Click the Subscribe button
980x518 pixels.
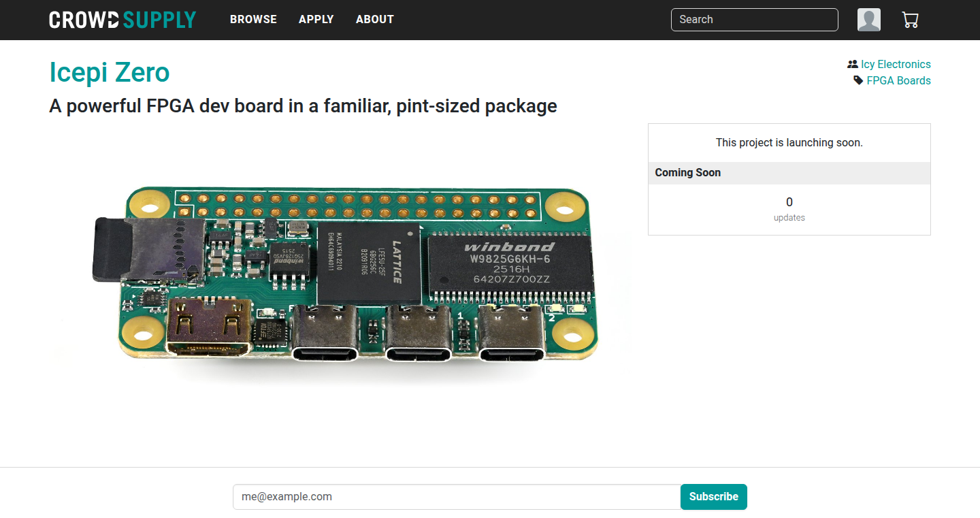(714, 497)
